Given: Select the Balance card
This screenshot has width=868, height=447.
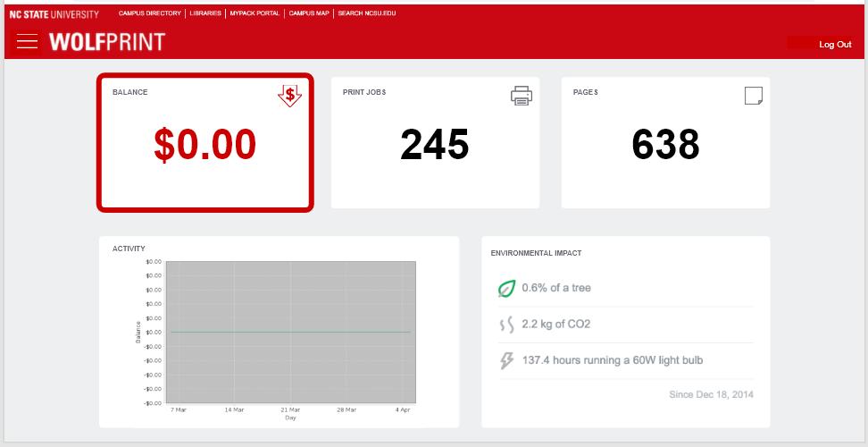Looking at the screenshot, I should click(205, 142).
